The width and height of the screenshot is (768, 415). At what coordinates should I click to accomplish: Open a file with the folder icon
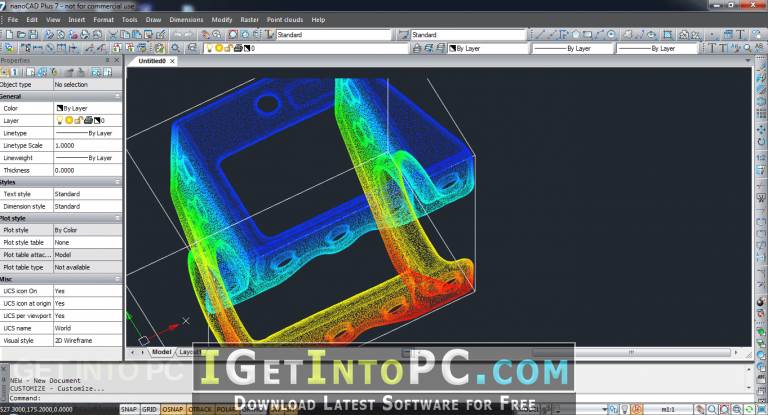21,35
